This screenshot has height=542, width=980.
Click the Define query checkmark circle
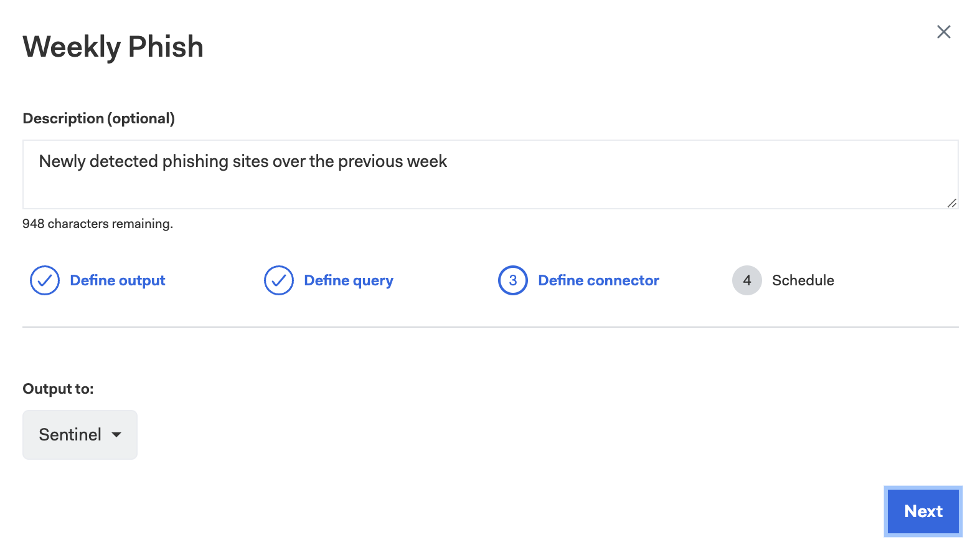279,280
